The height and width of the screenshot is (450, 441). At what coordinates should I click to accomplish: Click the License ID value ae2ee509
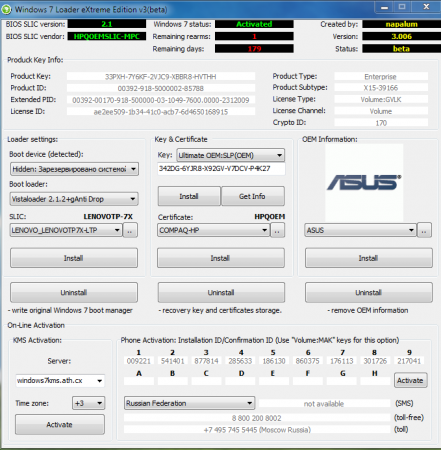pos(161,112)
